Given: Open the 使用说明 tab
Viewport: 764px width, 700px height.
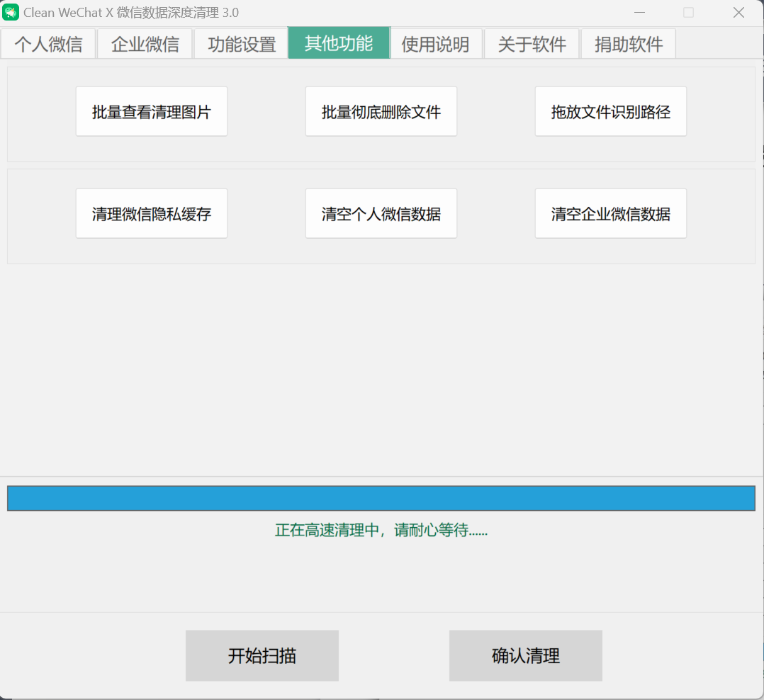Looking at the screenshot, I should tap(436, 44).
